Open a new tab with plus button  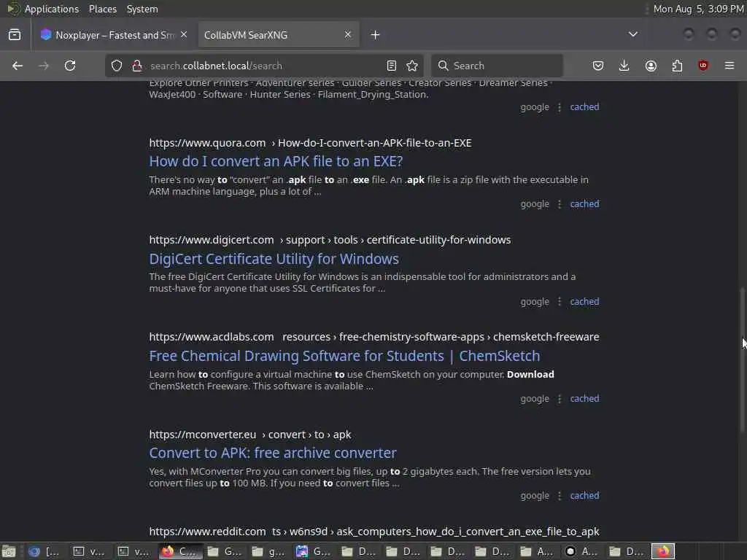pyautogui.click(x=376, y=35)
